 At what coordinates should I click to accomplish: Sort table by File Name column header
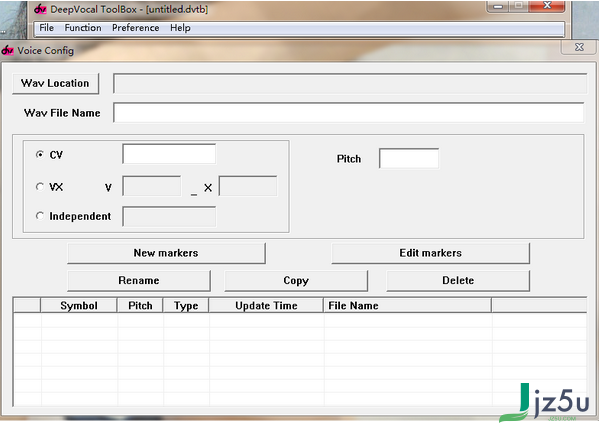tap(408, 306)
